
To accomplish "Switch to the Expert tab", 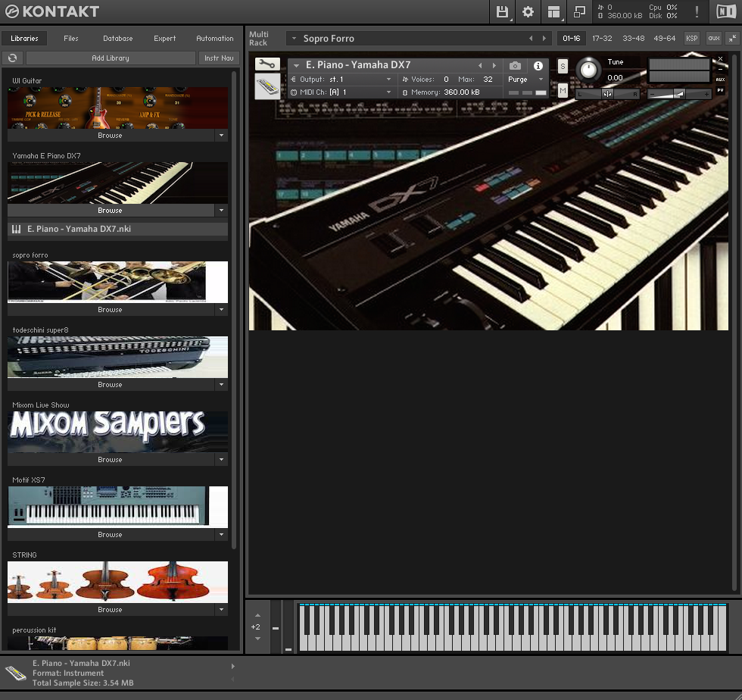I will point(165,39).
